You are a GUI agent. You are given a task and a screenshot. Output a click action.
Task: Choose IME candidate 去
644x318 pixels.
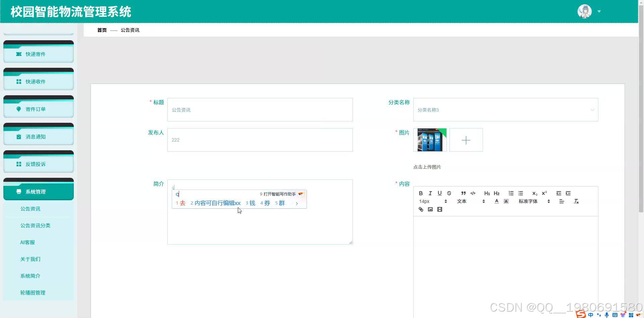181,203
